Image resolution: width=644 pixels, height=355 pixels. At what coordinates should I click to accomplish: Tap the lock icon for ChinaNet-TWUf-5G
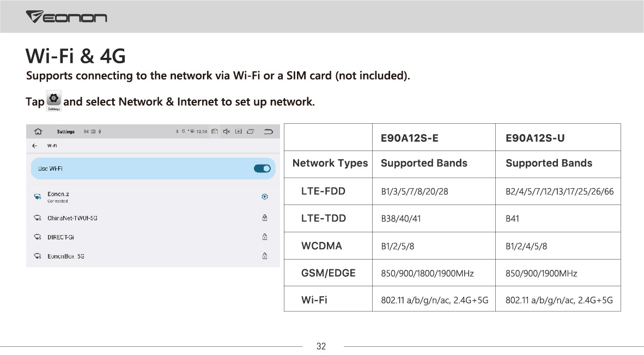point(265,218)
